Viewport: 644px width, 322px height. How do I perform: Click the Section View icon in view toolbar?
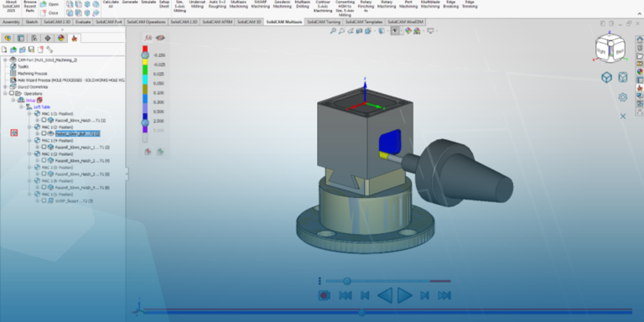[360, 31]
